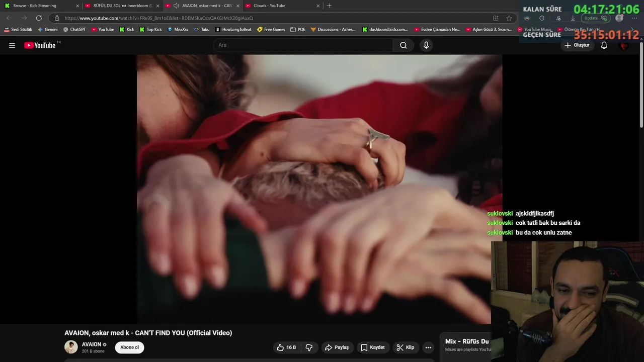The height and width of the screenshot is (362, 644).
Task: Go to the YouTube home logo
Action: click(40, 45)
